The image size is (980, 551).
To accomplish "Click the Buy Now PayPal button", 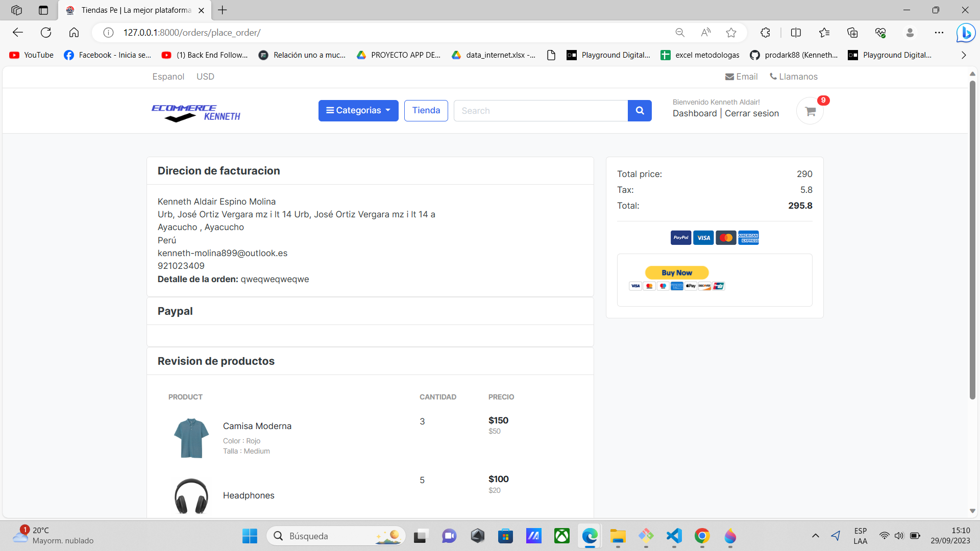I will pyautogui.click(x=676, y=272).
